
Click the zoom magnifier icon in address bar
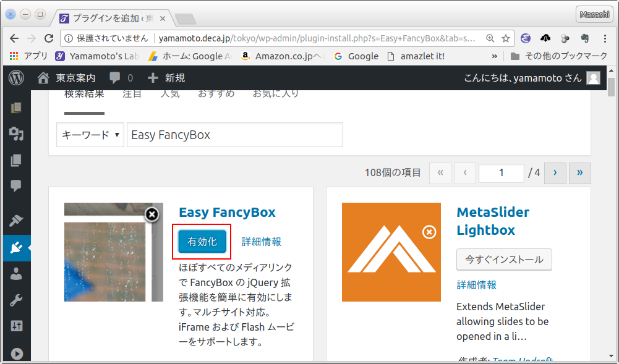[490, 38]
